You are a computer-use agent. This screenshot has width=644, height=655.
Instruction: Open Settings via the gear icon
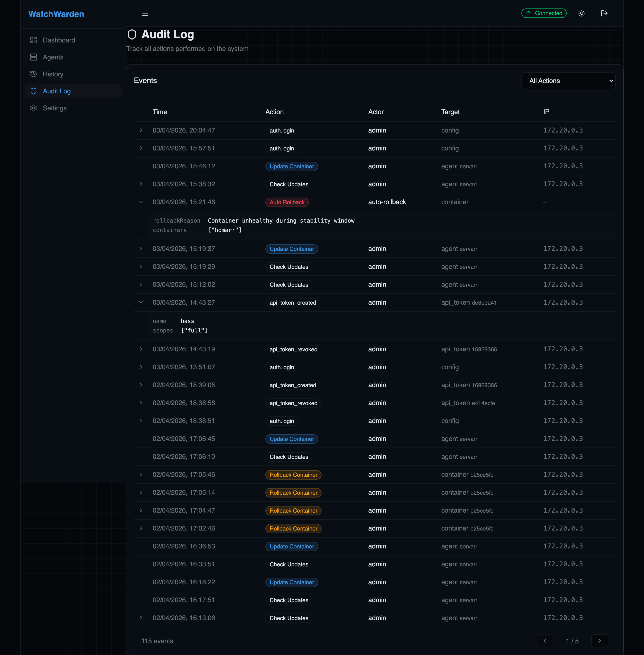33,108
